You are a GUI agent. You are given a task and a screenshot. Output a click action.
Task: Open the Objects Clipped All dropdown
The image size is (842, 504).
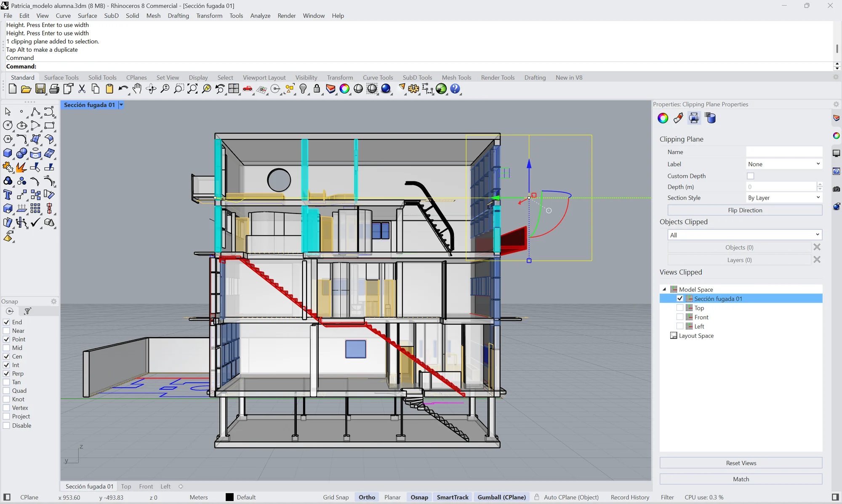tap(745, 235)
